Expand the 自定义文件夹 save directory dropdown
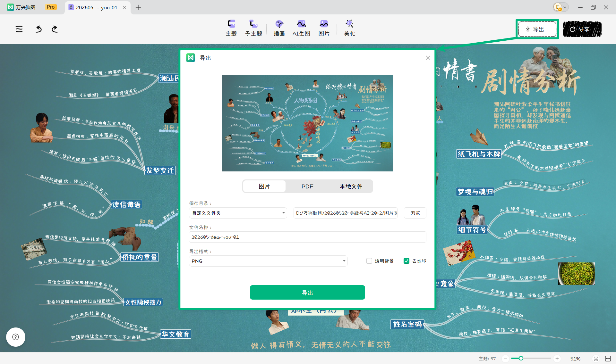 tap(238, 213)
